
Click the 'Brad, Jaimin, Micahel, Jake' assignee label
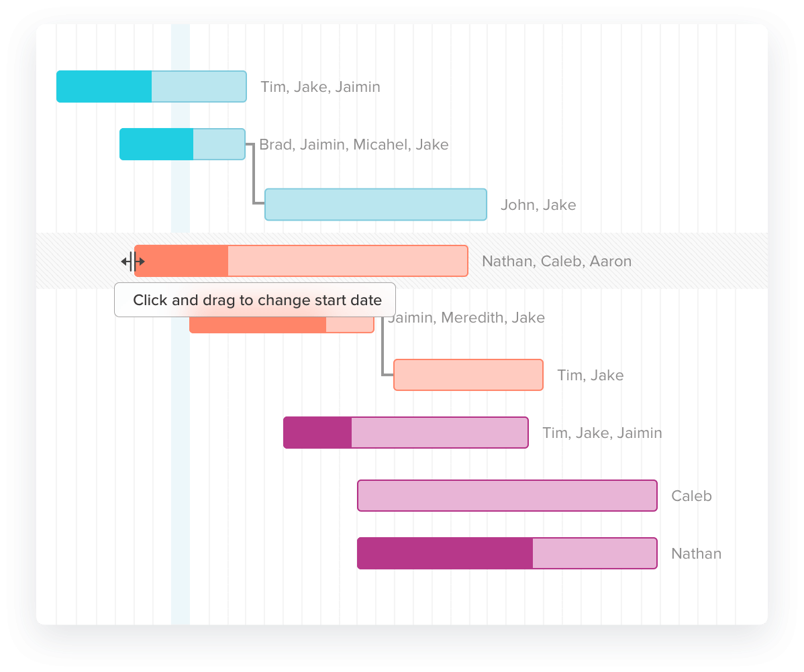[354, 144]
